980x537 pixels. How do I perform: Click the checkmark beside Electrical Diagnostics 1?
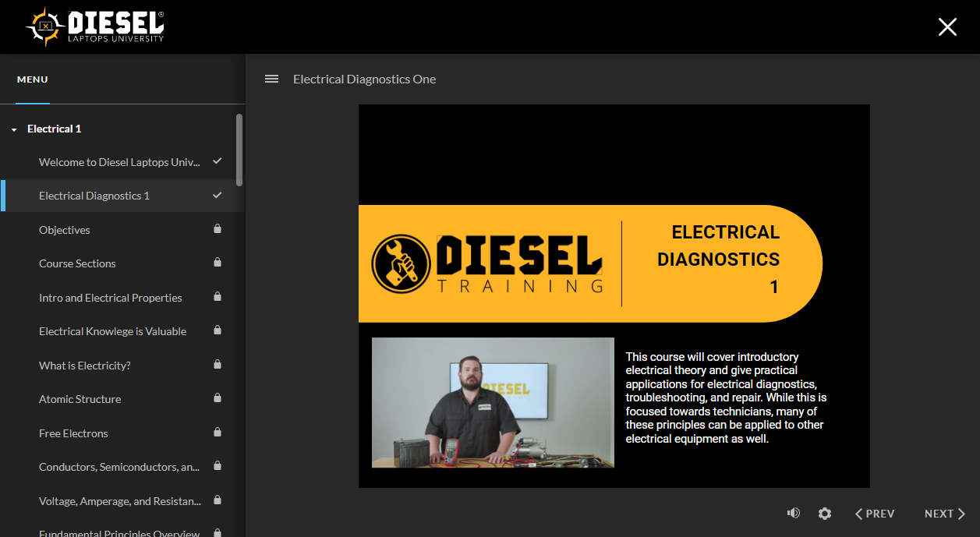[218, 195]
